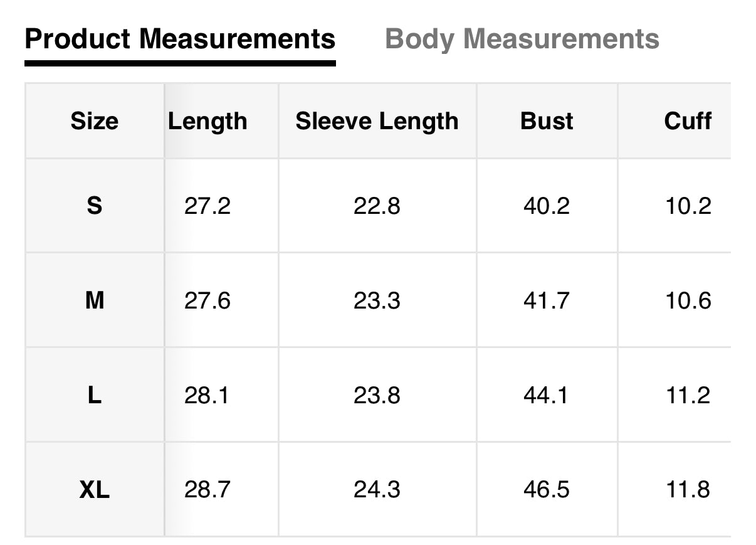The height and width of the screenshot is (545, 756).
Task: Click the 46.5 bust value for XL
Action: [x=547, y=490]
